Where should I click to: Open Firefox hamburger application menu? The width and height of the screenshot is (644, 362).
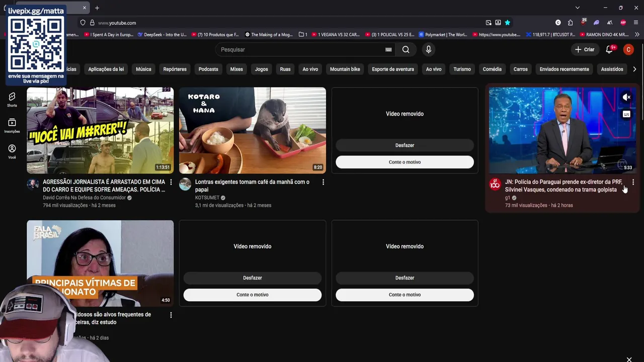(636, 23)
